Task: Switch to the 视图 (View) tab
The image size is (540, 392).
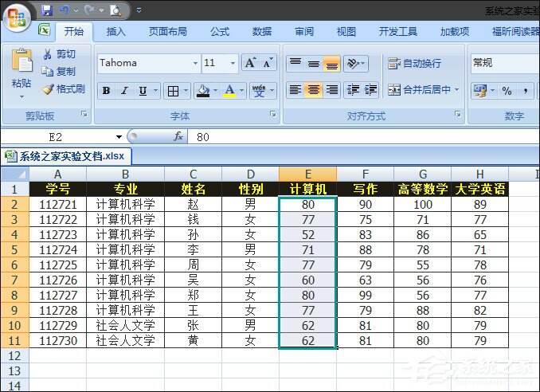Action: pos(346,32)
